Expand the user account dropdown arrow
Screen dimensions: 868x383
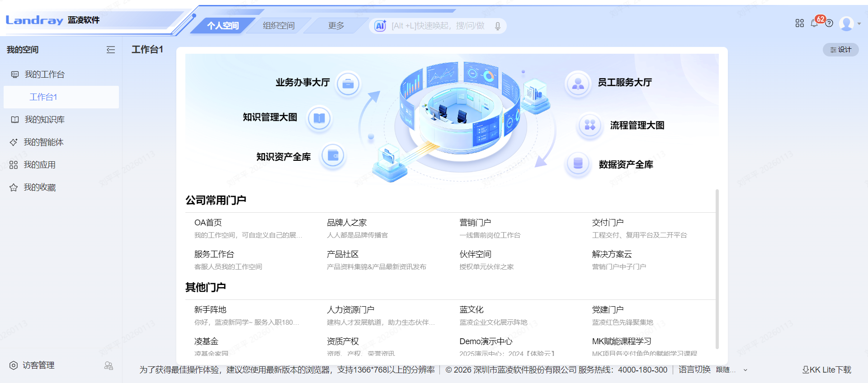[859, 23]
